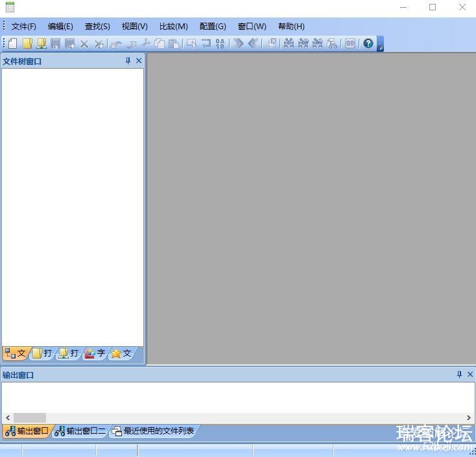Toggle hex edit mode (0A 10) icon

click(x=220, y=43)
